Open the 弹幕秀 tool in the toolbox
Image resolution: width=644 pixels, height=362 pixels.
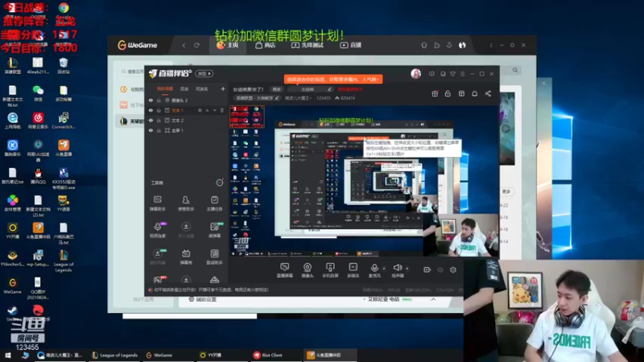coord(186,257)
